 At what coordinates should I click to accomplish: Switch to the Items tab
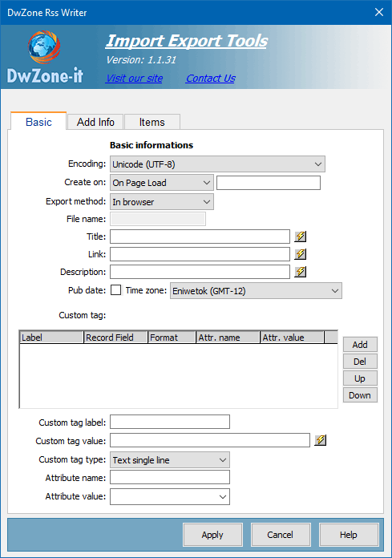(x=152, y=122)
